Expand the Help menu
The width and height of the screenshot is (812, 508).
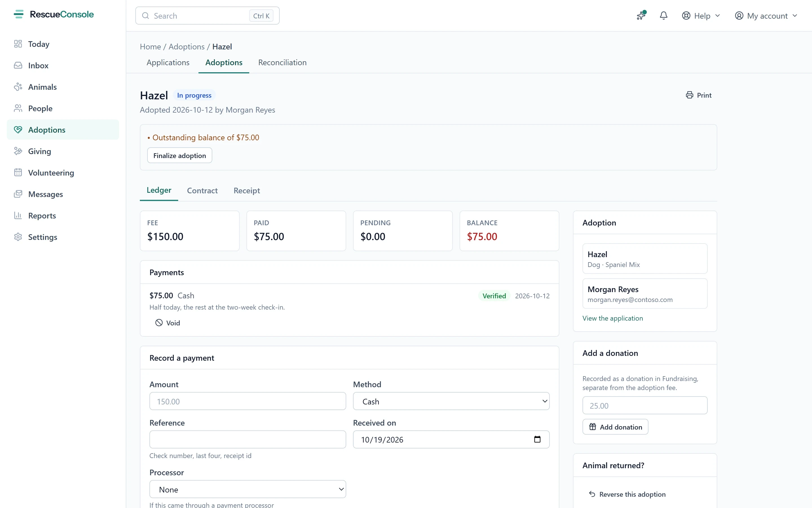point(701,16)
